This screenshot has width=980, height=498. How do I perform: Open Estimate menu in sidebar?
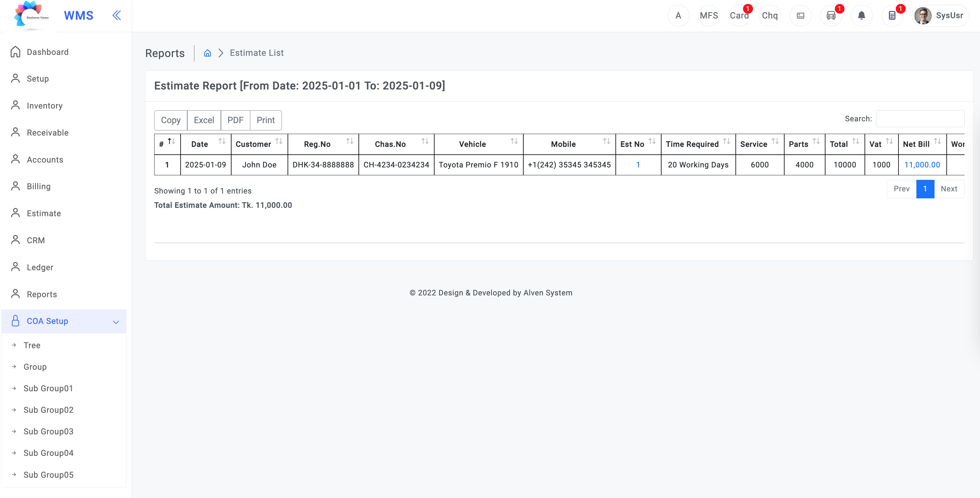coord(64,213)
